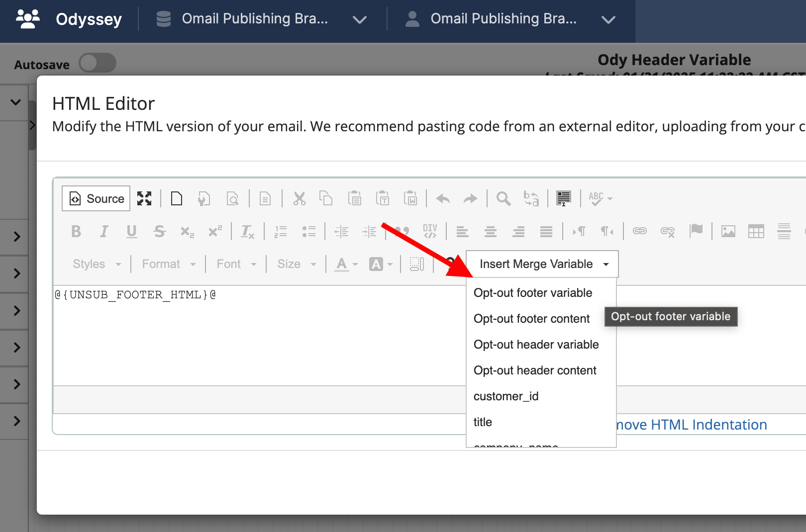Screen dimensions: 806x532
Task: Click the Italic formatting icon
Action: (x=104, y=232)
